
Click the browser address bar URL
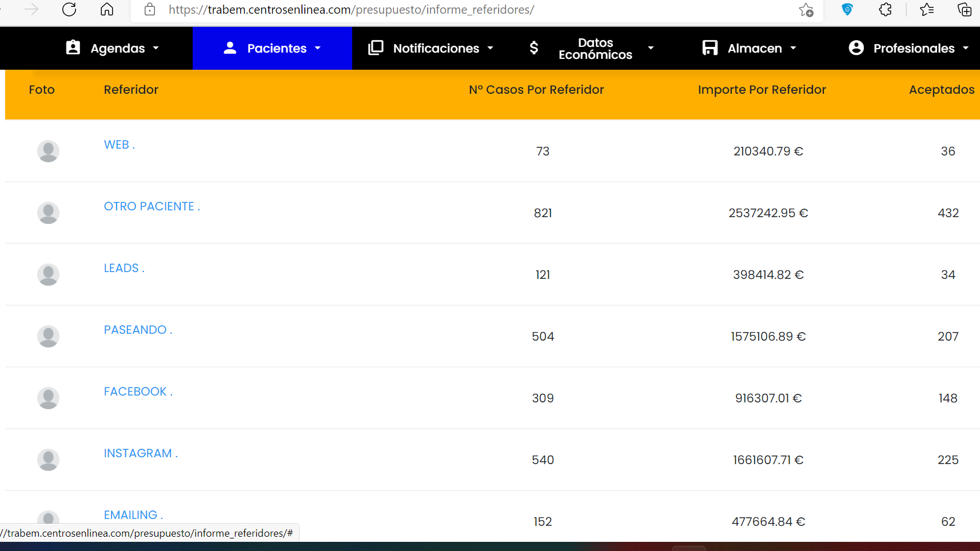coord(351,10)
